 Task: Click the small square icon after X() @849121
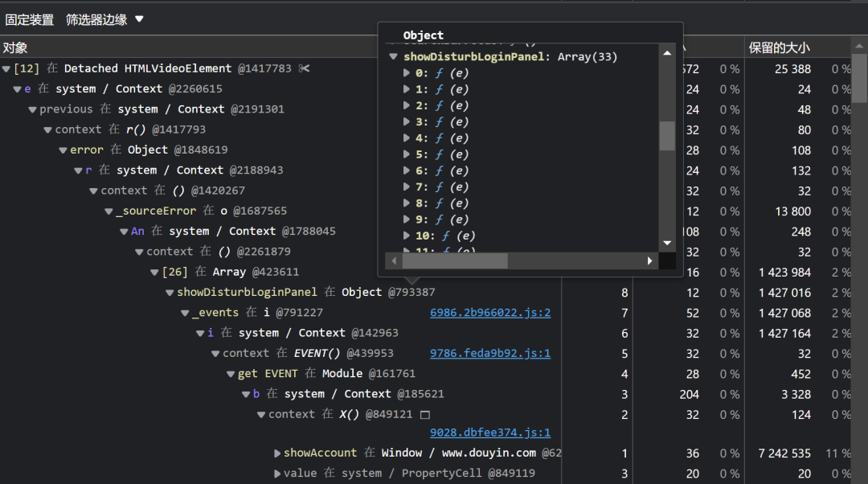[425, 415]
